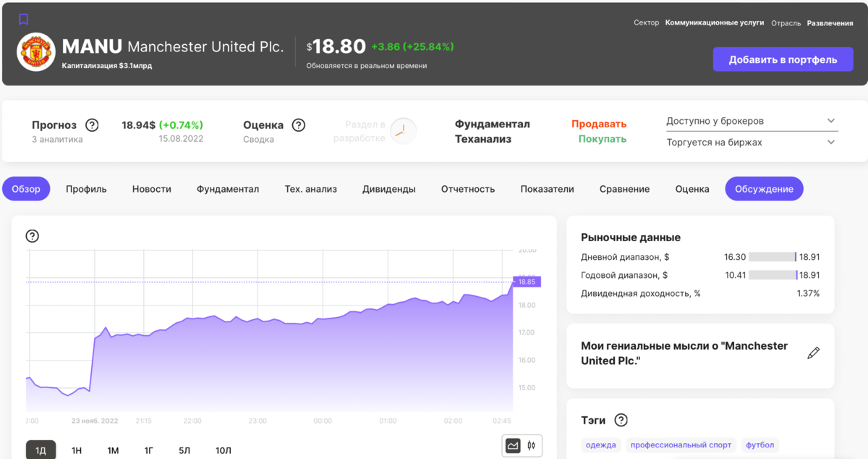Screen dimensions: 868x459
Task: Click the Добавить в портфель button
Action: (783, 59)
